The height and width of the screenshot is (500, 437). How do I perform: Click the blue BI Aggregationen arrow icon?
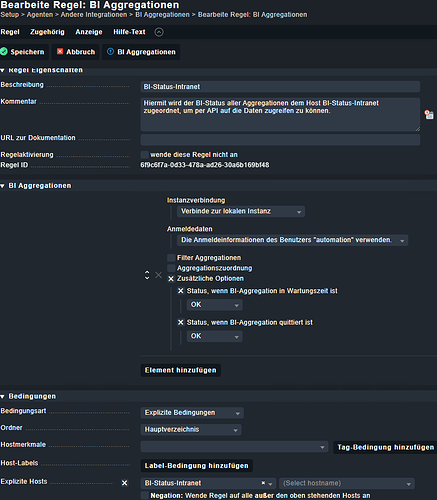pyautogui.click(x=110, y=52)
